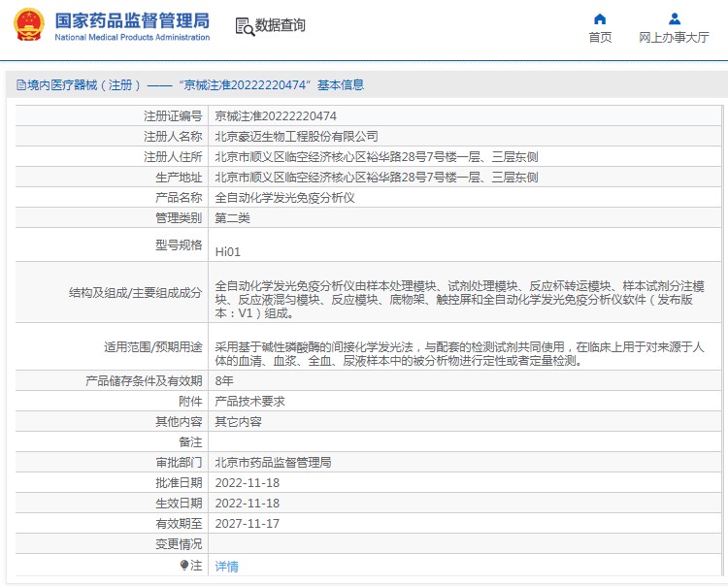
Task: Click the document icon before 境内医疗器械
Action: tap(21, 85)
